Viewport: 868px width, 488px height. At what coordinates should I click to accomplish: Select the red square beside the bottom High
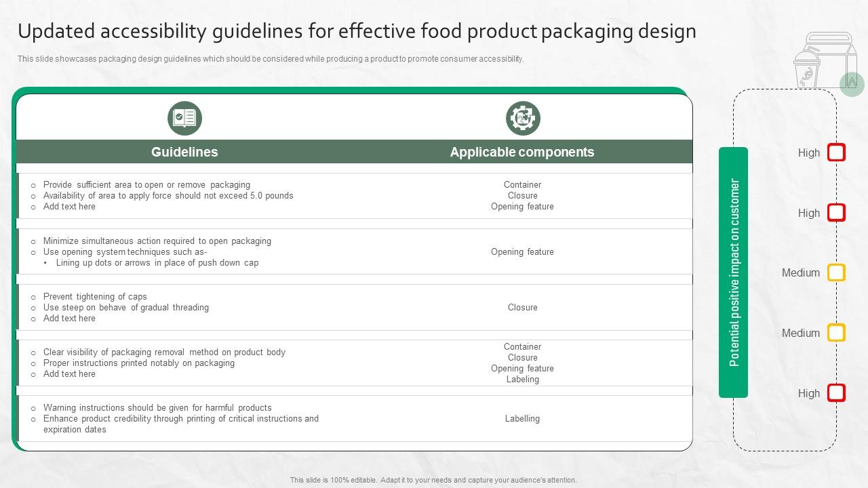click(x=836, y=393)
